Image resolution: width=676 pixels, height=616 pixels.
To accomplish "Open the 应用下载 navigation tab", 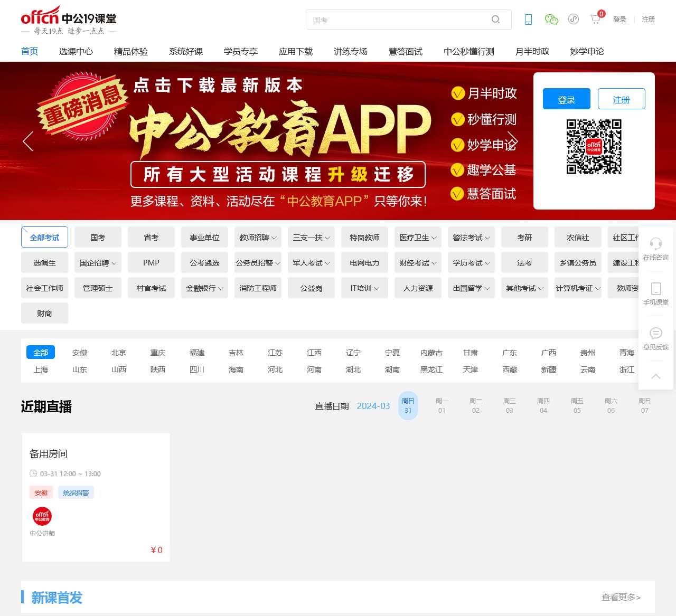I will [296, 51].
